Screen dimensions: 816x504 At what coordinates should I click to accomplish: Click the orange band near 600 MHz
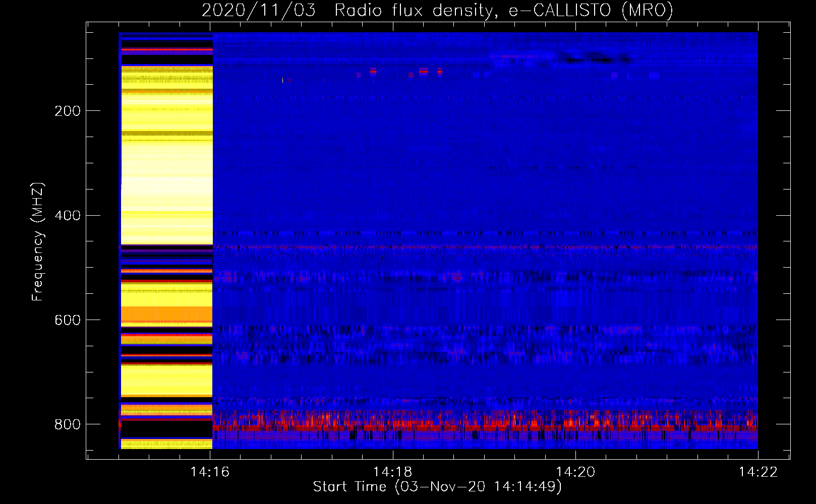167,314
